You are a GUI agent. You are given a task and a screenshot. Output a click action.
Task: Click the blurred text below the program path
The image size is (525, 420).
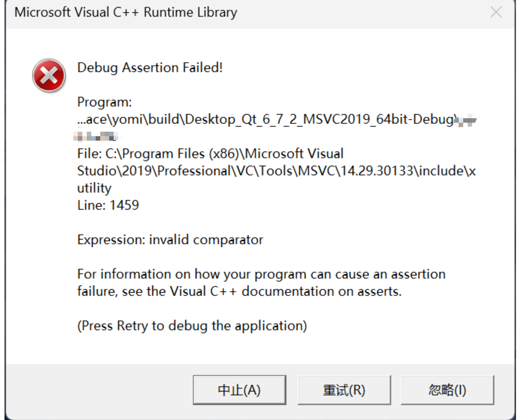pos(96,136)
